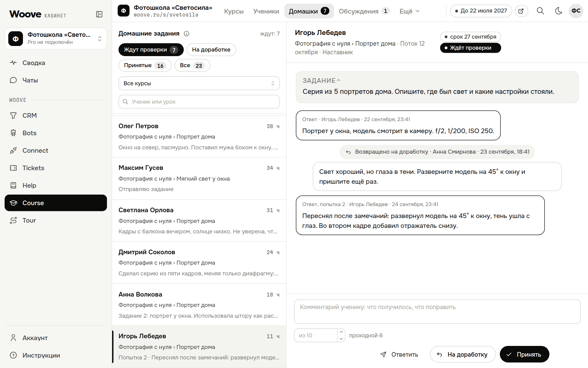The height and width of the screenshot is (368, 588).
Task: Filter by Принятые homework
Action: coord(145,65)
